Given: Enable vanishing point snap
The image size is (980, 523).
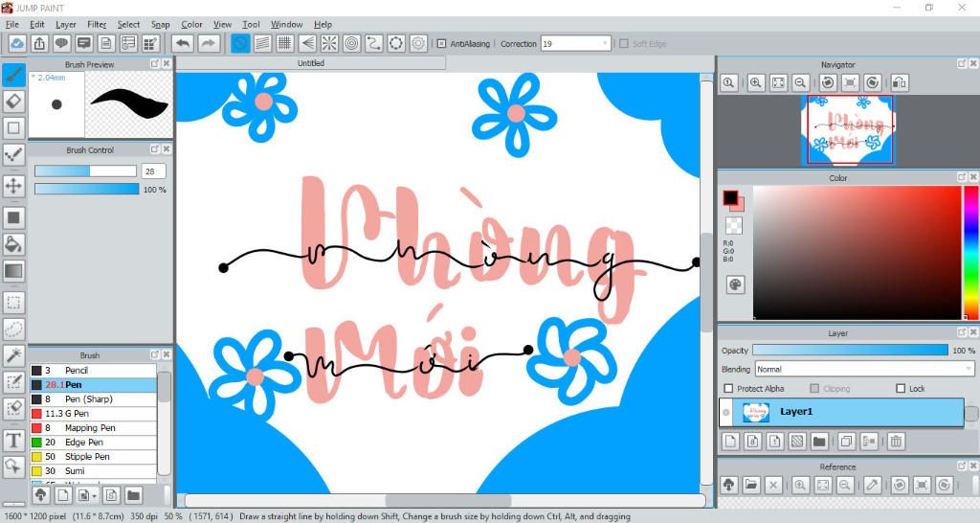Looking at the screenshot, I should coord(307,43).
